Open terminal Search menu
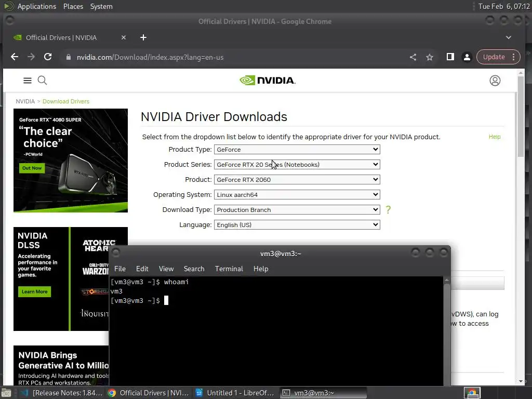532x399 pixels. click(x=194, y=269)
